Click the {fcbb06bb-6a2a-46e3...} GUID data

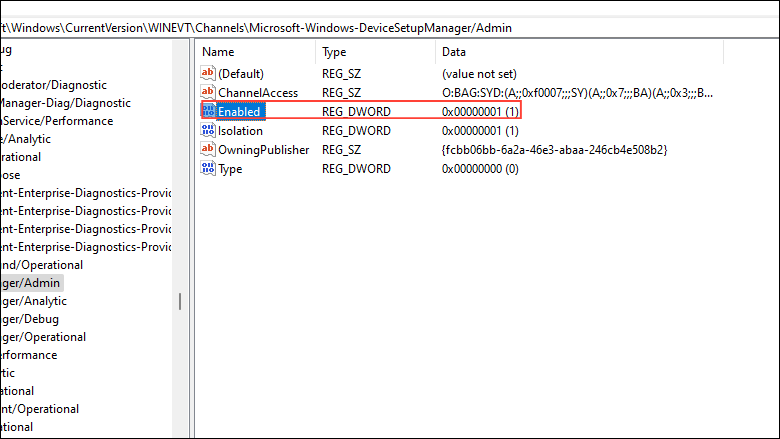pos(554,150)
